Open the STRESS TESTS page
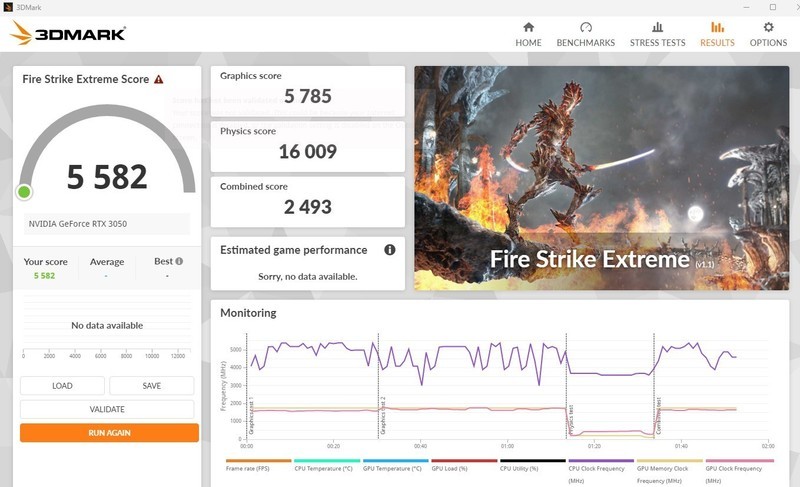The height and width of the screenshot is (487, 800). pos(657,34)
